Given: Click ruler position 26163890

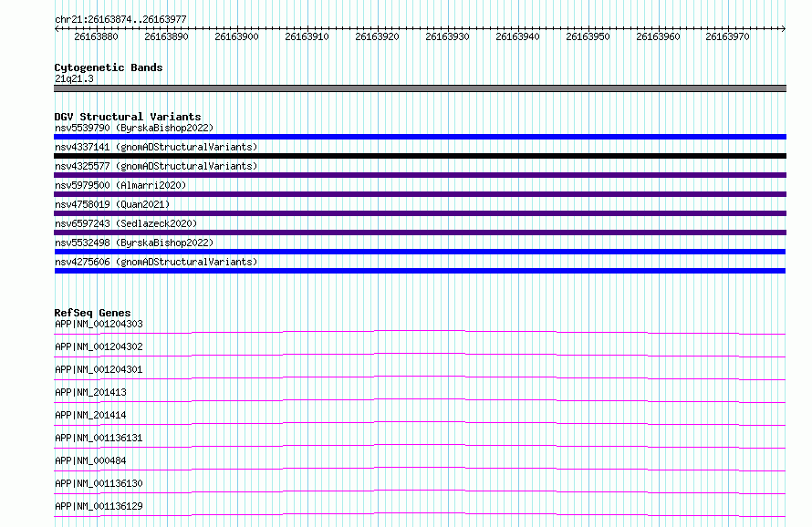Looking at the screenshot, I should [166, 36].
